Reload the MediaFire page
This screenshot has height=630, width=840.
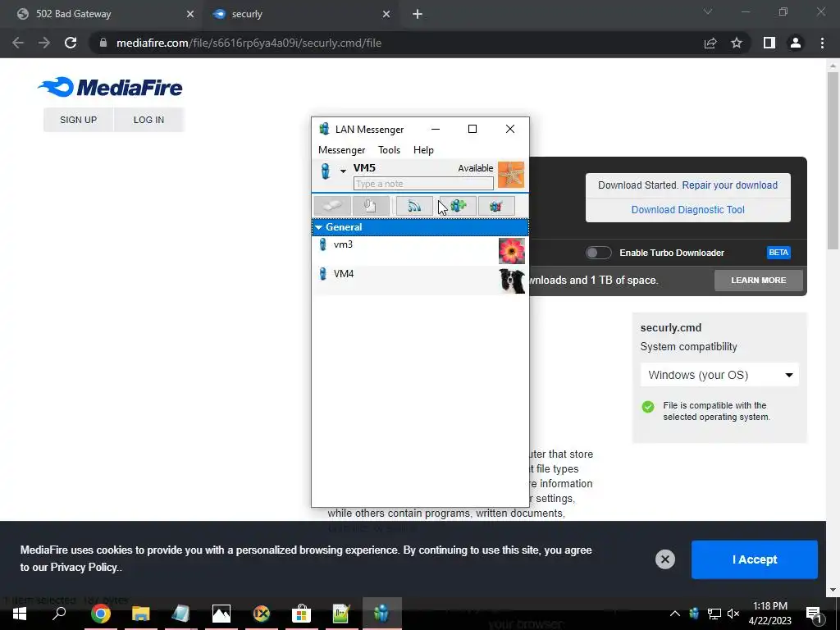point(71,43)
